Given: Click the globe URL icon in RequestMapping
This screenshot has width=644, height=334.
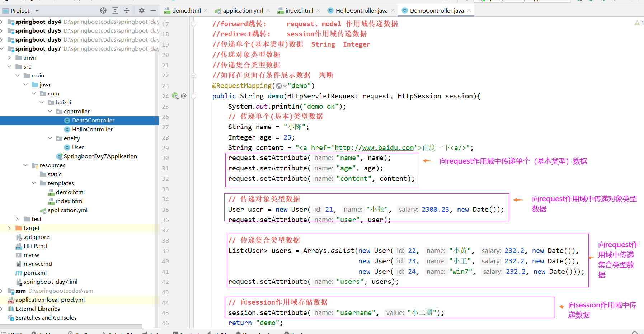Looking at the screenshot, I should pos(279,86).
